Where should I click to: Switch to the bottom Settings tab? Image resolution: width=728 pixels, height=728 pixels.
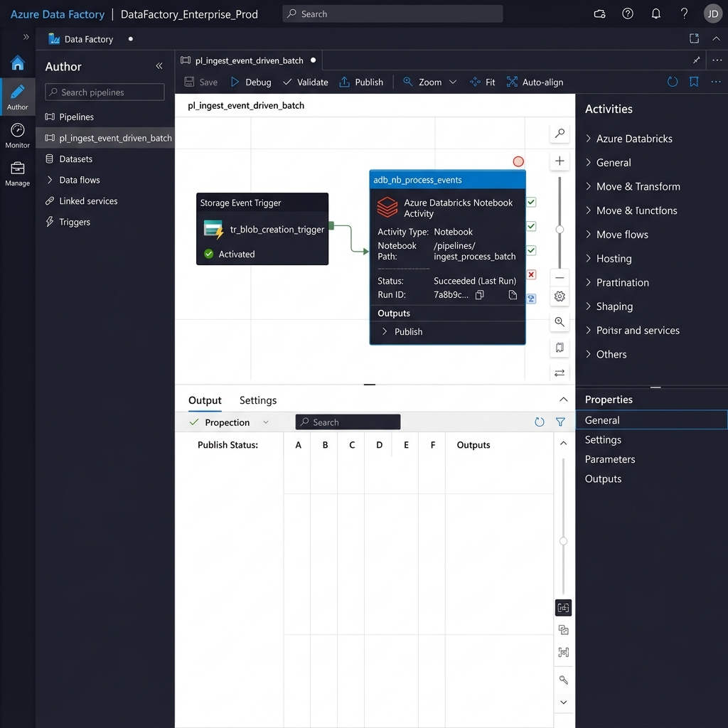(257, 400)
